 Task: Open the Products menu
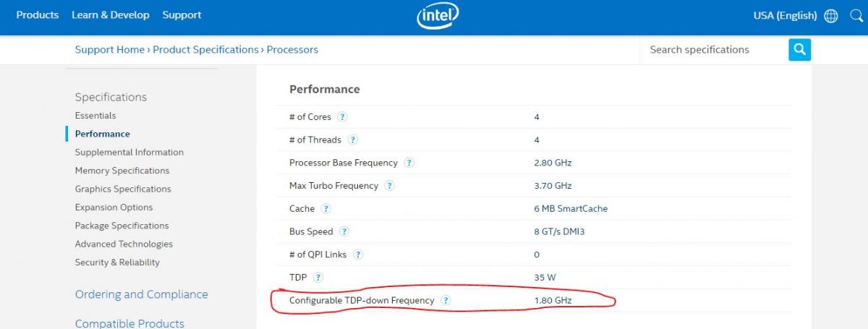point(38,14)
